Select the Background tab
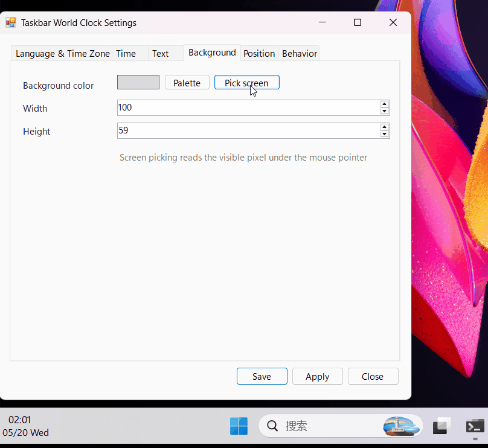 (x=212, y=53)
